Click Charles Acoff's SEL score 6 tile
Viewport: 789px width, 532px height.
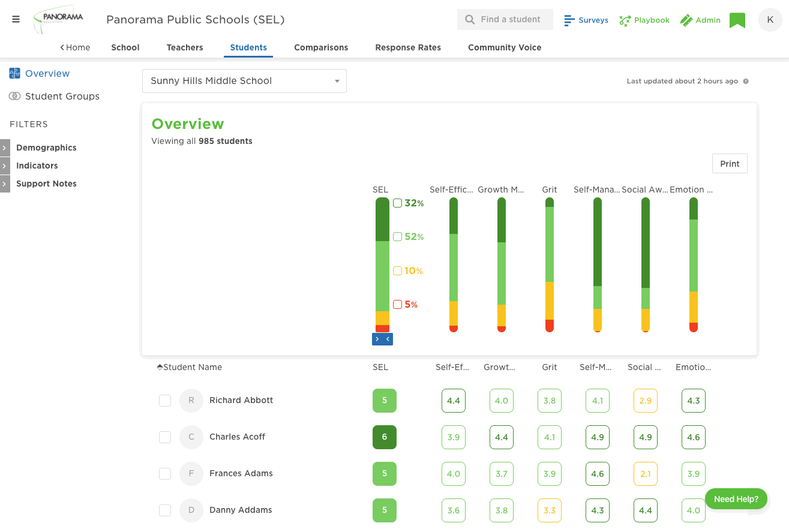click(385, 437)
